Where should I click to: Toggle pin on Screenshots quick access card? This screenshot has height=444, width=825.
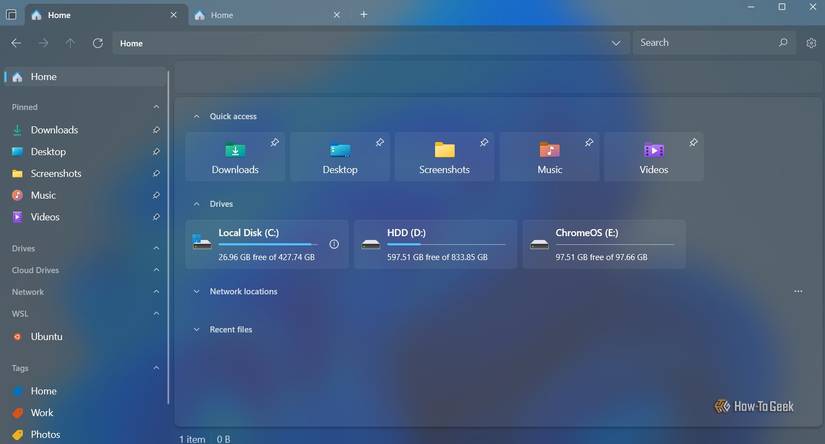[484, 143]
